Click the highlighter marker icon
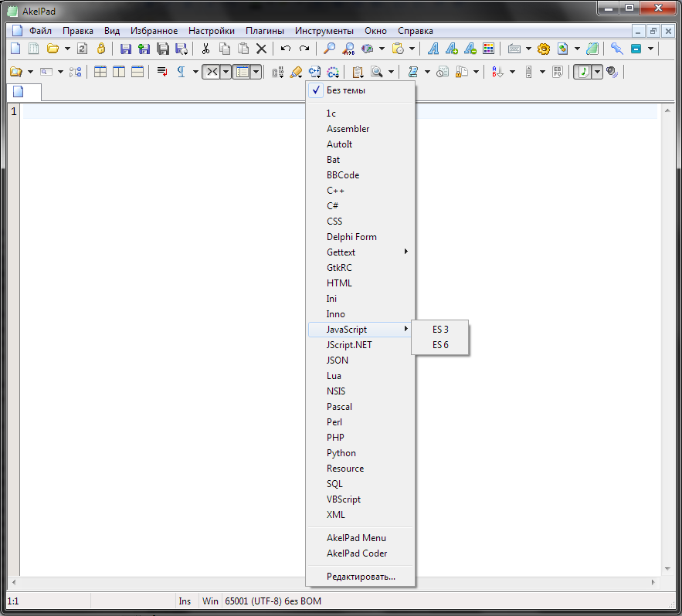Screen dimensions: 682x616 pyautogui.click(x=296, y=72)
